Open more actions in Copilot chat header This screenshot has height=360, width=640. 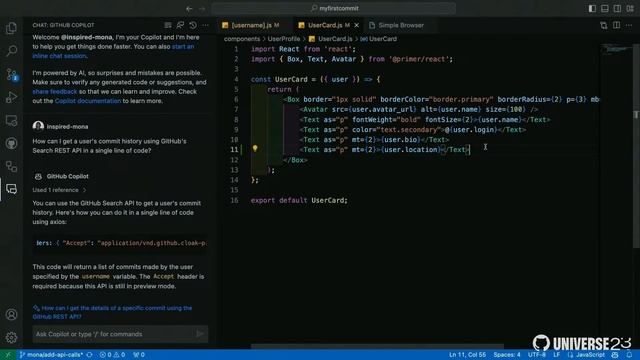point(205,25)
